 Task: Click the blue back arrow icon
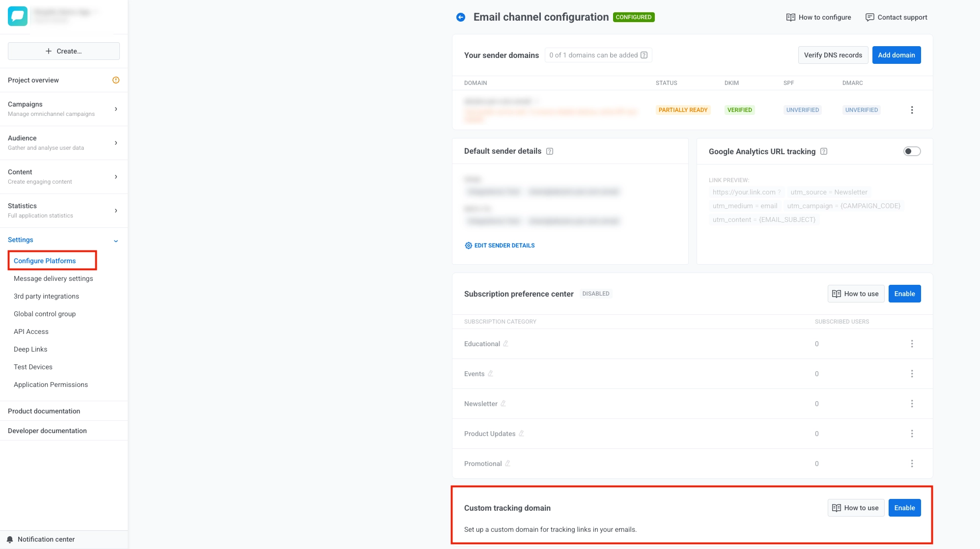pos(460,17)
